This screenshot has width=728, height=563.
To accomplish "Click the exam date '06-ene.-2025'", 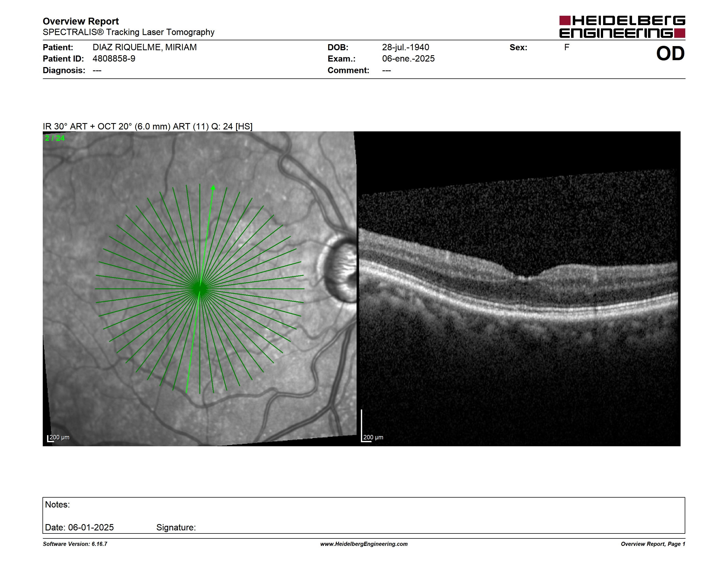I will tap(408, 59).
